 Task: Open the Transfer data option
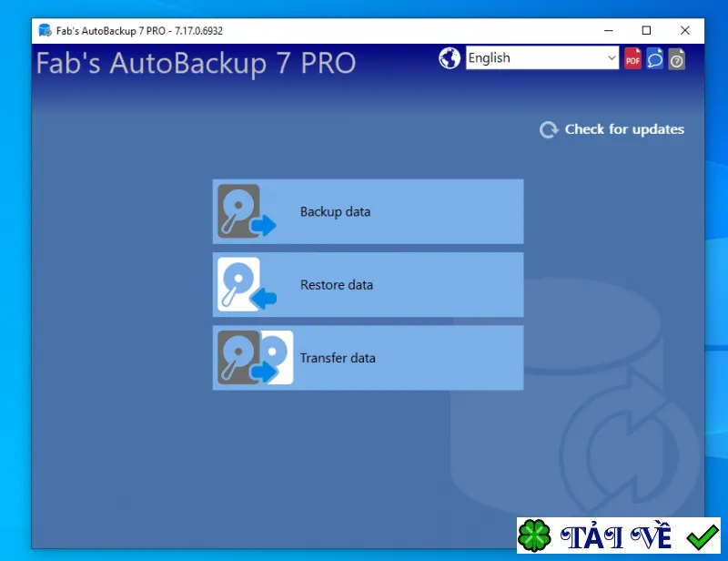coord(368,357)
